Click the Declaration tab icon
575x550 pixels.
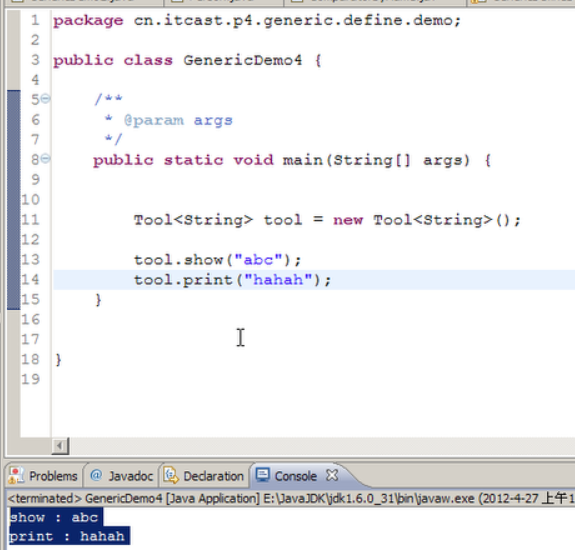[171, 476]
